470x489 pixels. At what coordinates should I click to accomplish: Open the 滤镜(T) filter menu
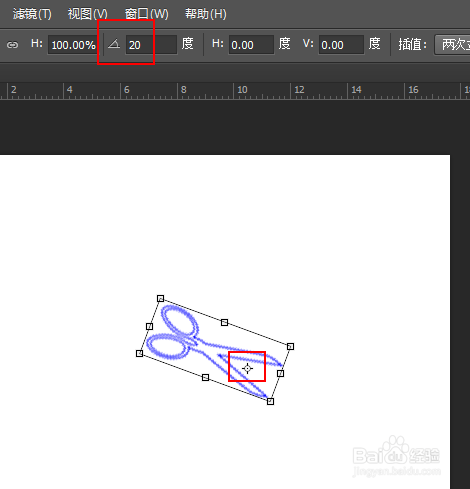click(32, 14)
